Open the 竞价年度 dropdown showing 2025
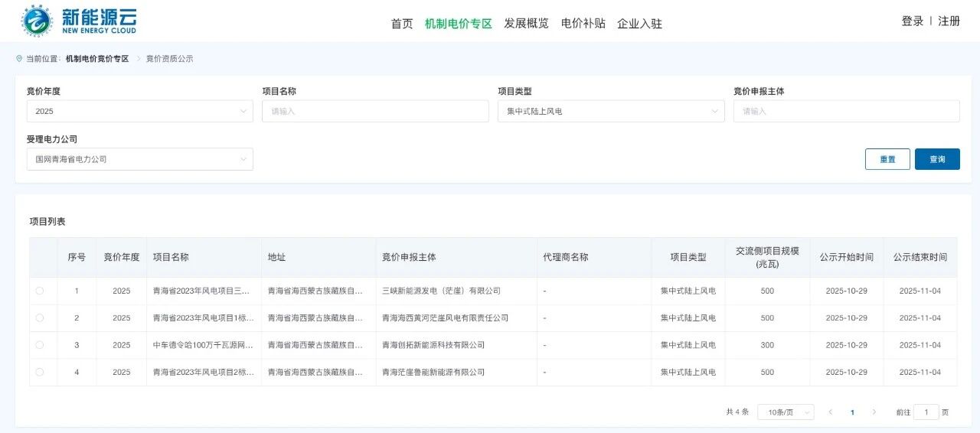This screenshot has height=433, width=980. pos(139,111)
